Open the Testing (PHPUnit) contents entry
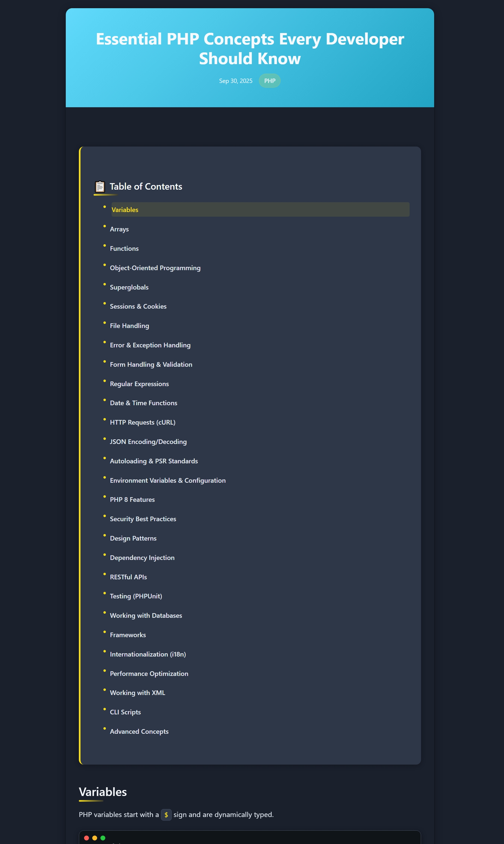The image size is (504, 844). tap(136, 596)
